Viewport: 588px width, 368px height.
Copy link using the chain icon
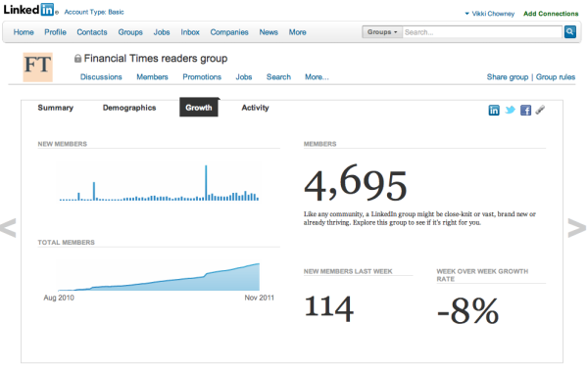point(540,110)
